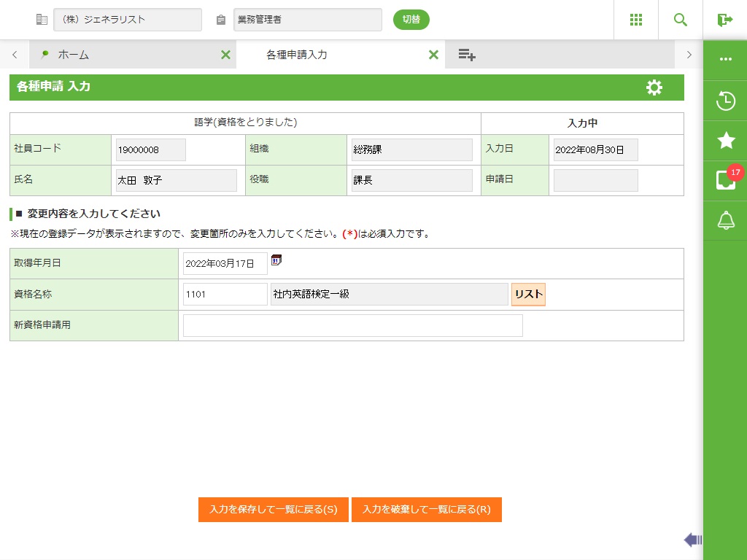The image size is (747, 560).
Task: Click the add new tab icon
Action: pos(467,55)
